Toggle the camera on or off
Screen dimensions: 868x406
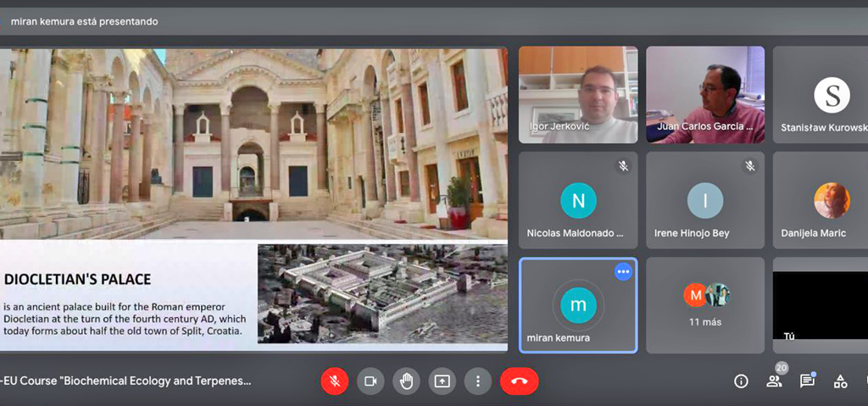pos(370,381)
